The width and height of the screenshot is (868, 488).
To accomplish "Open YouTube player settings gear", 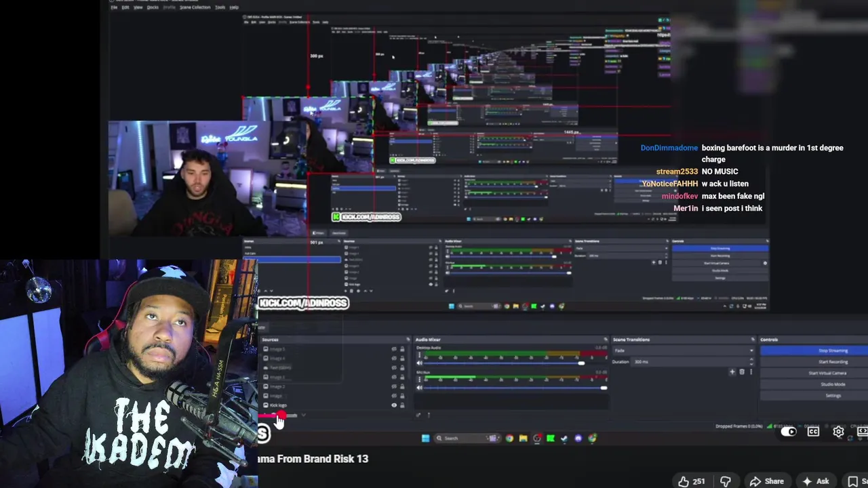I will tap(838, 432).
